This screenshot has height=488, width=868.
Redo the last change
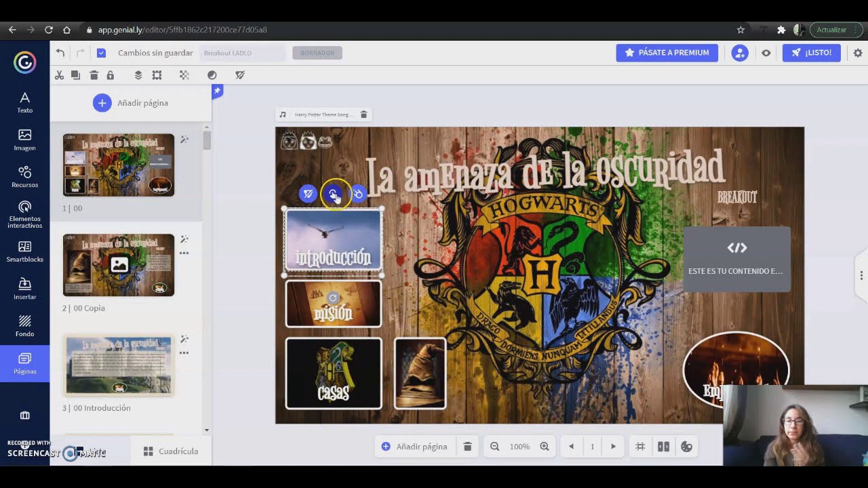[x=81, y=53]
